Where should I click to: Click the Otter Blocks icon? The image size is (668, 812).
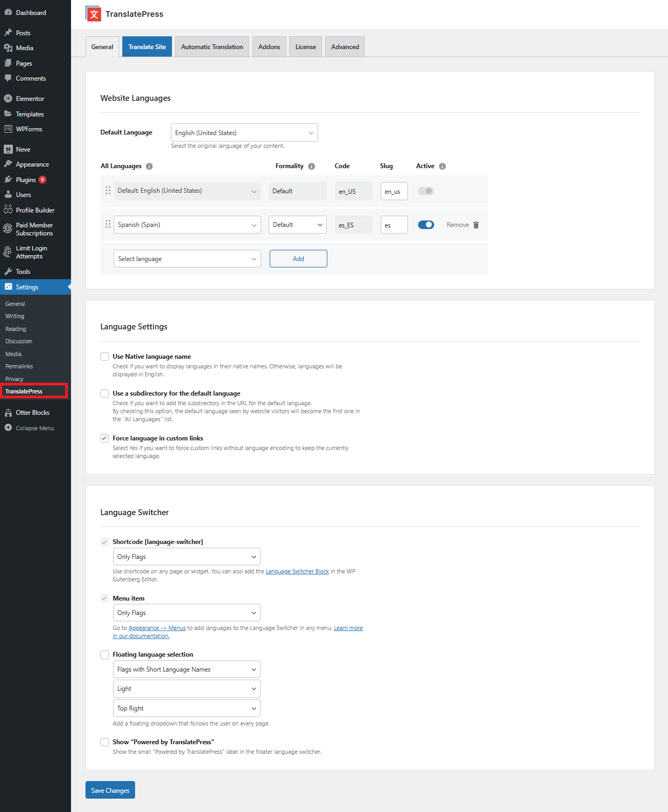pos(8,413)
